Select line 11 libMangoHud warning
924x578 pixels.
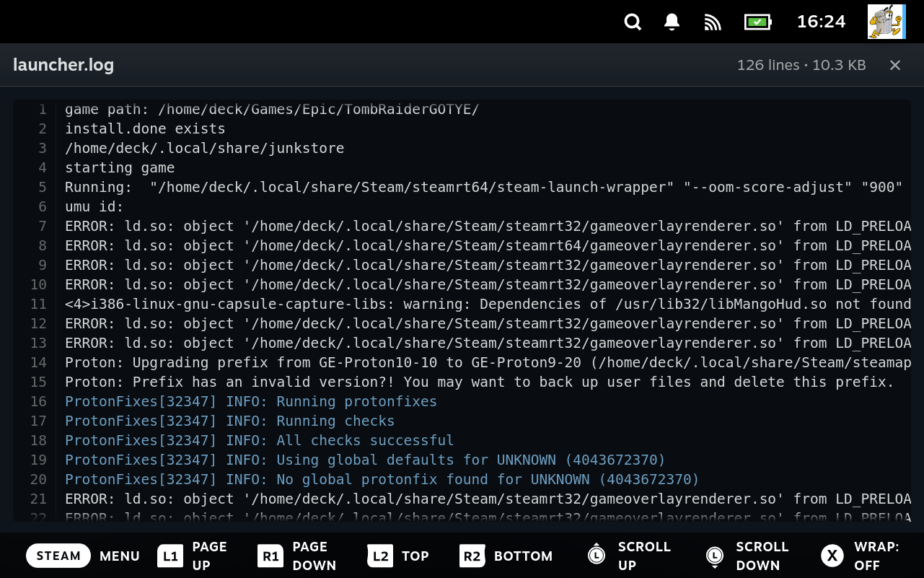pyautogui.click(x=488, y=304)
